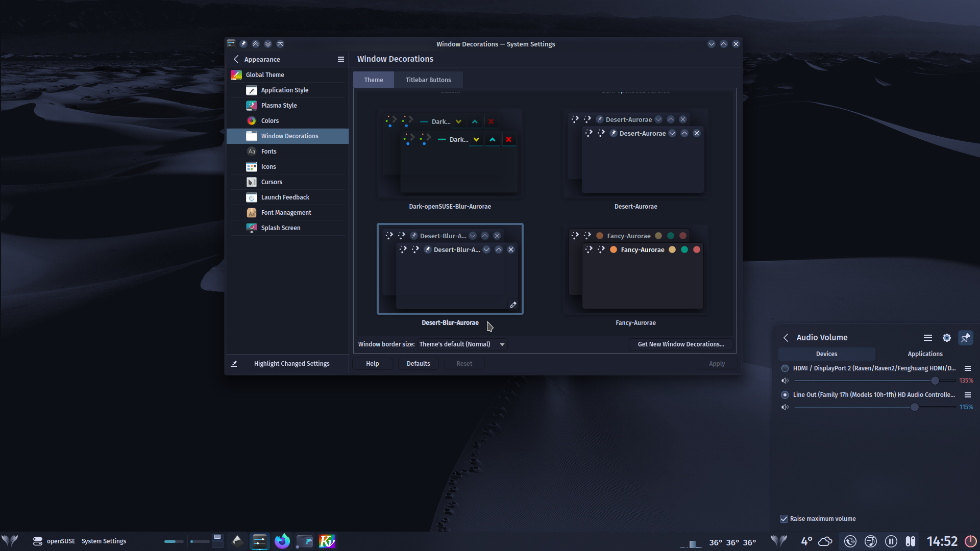Viewport: 980px width, 551px height.
Task: Open Colors settings page
Action: (288, 121)
